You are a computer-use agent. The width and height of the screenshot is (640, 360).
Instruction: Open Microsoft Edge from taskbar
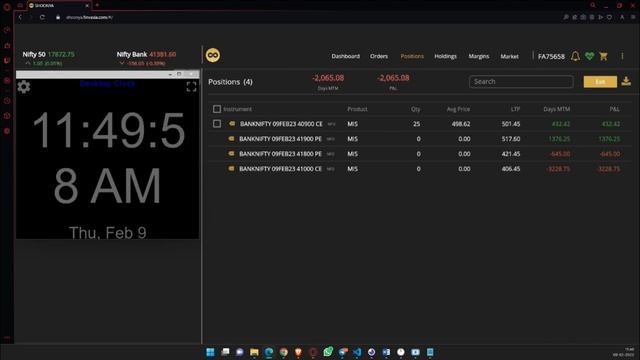(x=269, y=352)
